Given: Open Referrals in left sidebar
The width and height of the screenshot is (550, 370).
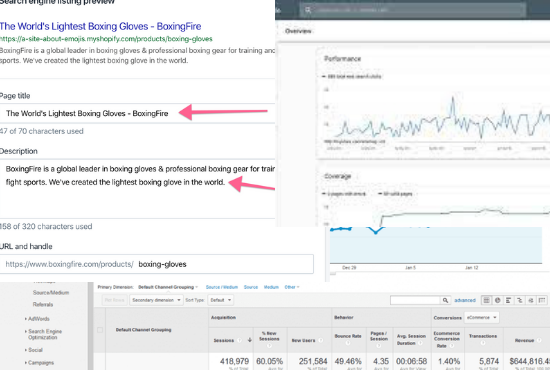Looking at the screenshot, I should [x=43, y=304].
